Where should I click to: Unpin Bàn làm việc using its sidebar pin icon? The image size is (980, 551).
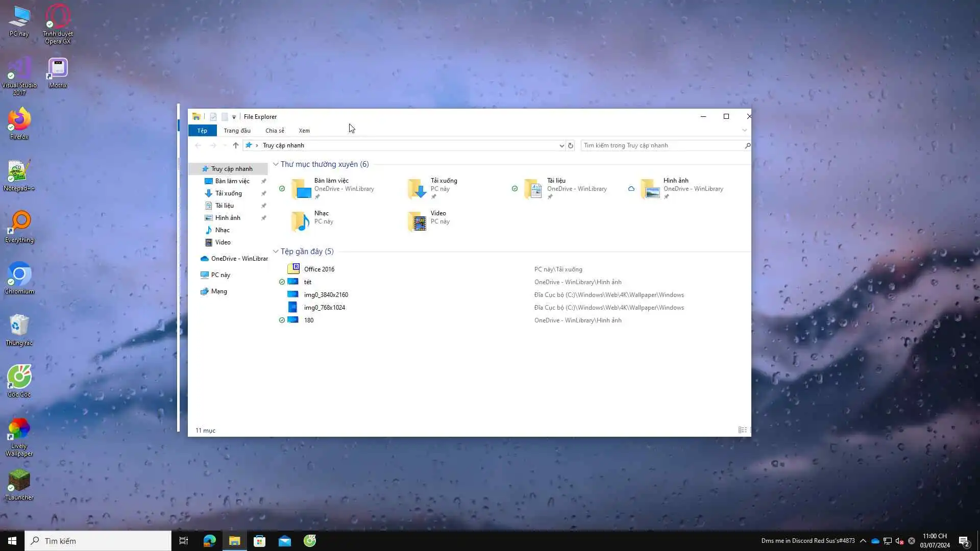click(x=264, y=181)
